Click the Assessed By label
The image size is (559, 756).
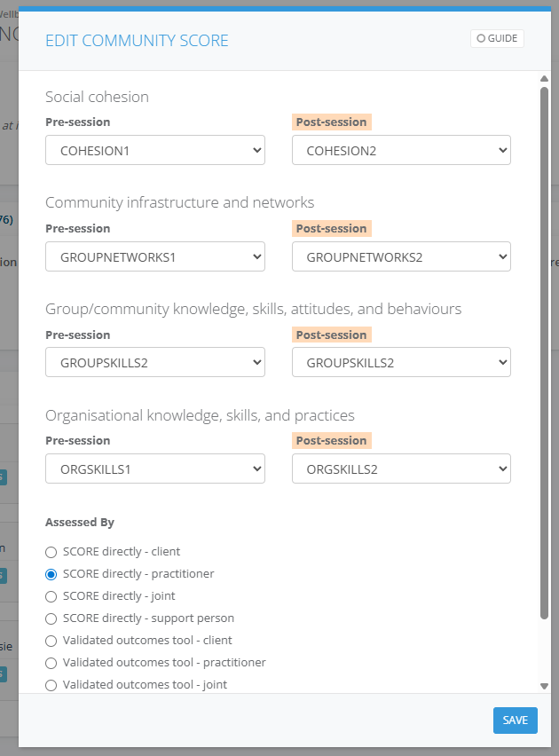tap(80, 522)
